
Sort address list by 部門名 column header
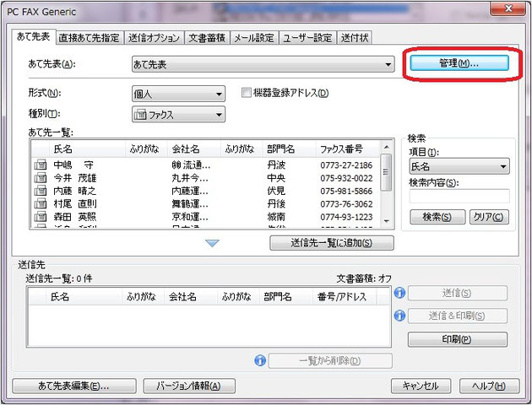[x=289, y=148]
